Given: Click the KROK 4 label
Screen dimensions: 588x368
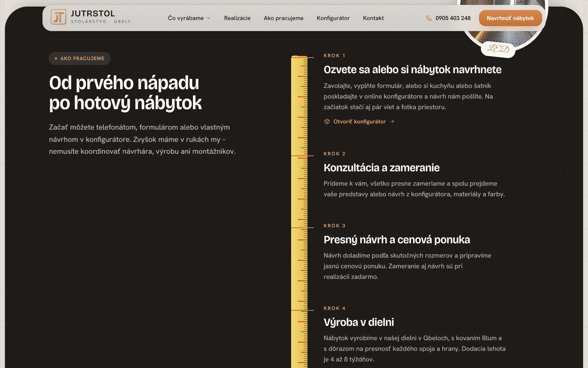Looking at the screenshot, I should click(334, 308).
